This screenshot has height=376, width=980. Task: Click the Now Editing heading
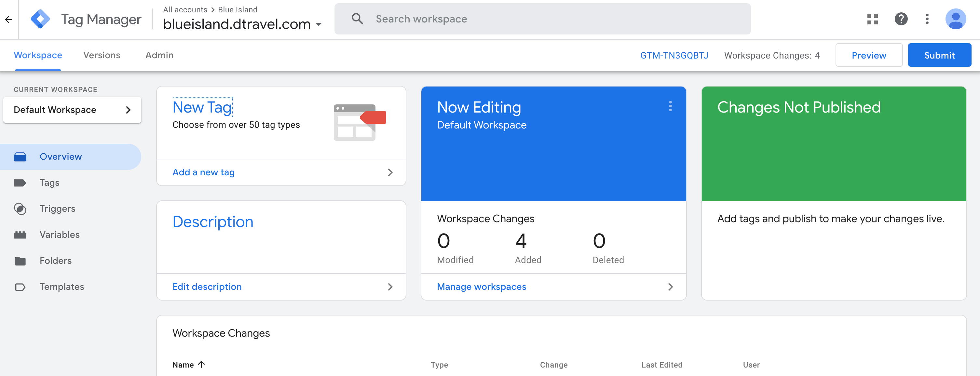pos(479,107)
